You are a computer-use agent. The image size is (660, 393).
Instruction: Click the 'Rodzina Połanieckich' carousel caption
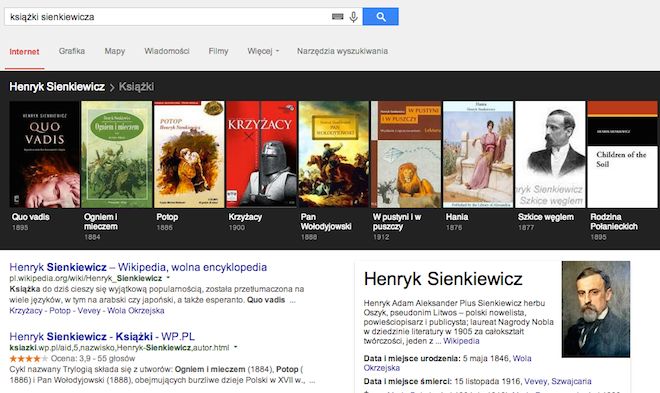click(614, 222)
